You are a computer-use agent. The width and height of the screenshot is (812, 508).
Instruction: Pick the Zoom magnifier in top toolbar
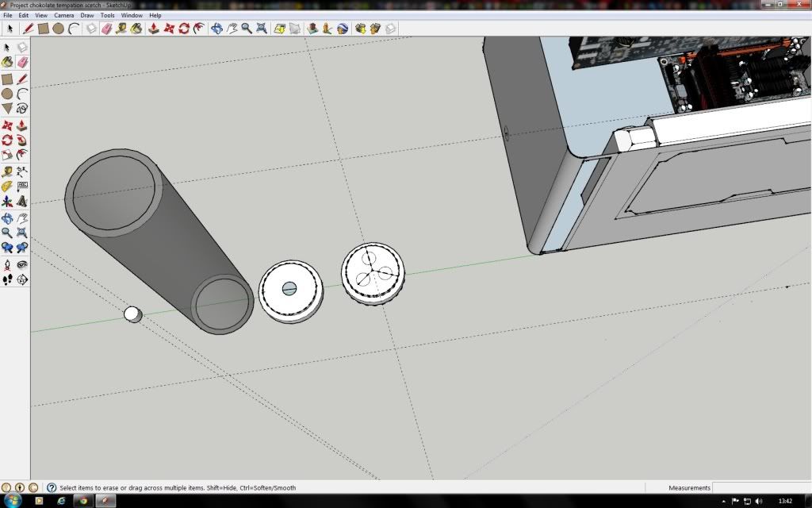[x=247, y=29]
